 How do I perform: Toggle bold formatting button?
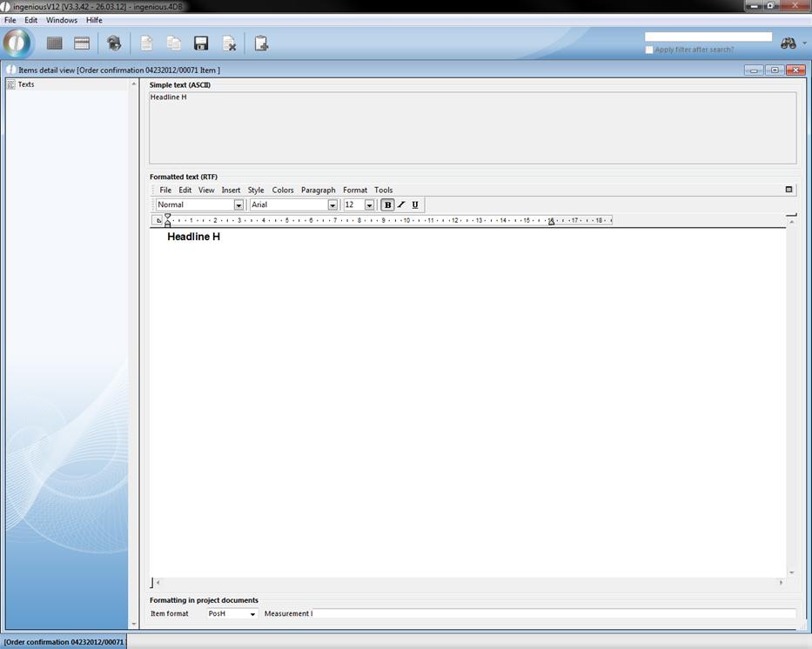388,205
